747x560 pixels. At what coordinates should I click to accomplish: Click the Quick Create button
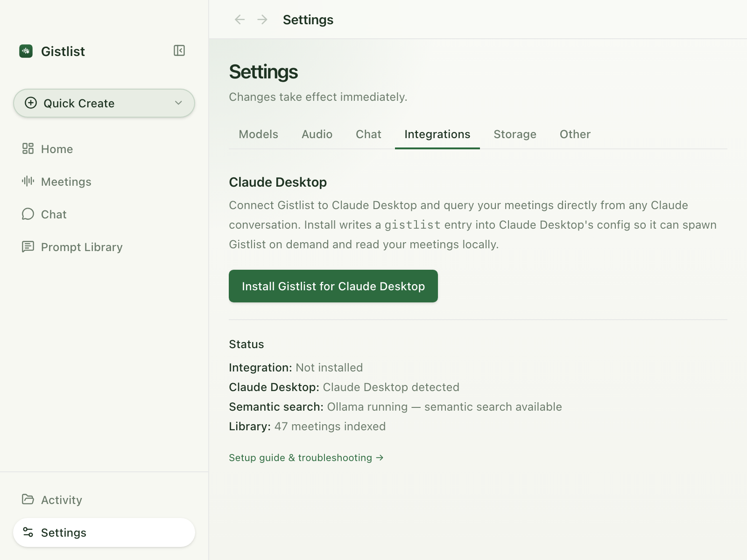click(x=104, y=103)
